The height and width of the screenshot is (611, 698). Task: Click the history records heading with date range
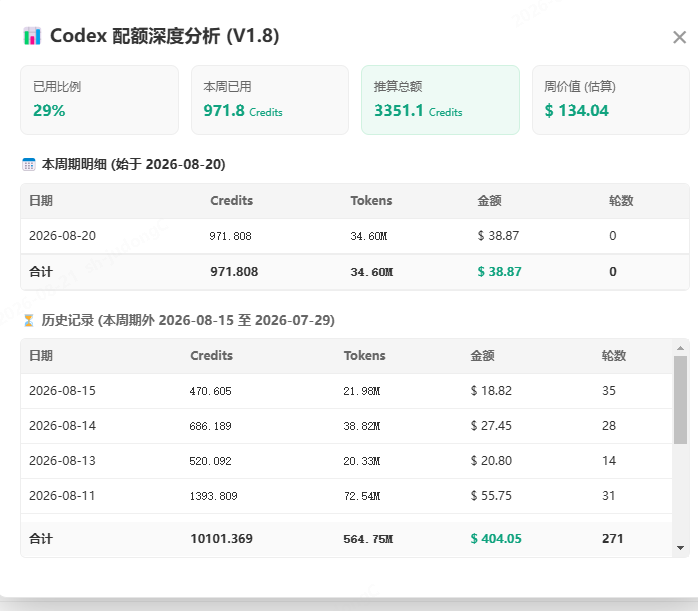coord(188,320)
